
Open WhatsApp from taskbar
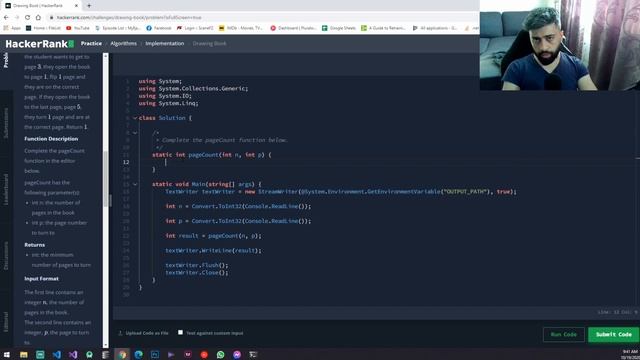pyautogui.click(x=220, y=355)
